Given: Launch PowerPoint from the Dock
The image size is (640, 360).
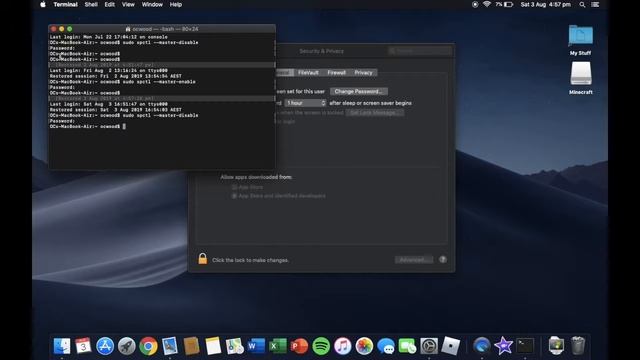Looking at the screenshot, I should [300, 346].
